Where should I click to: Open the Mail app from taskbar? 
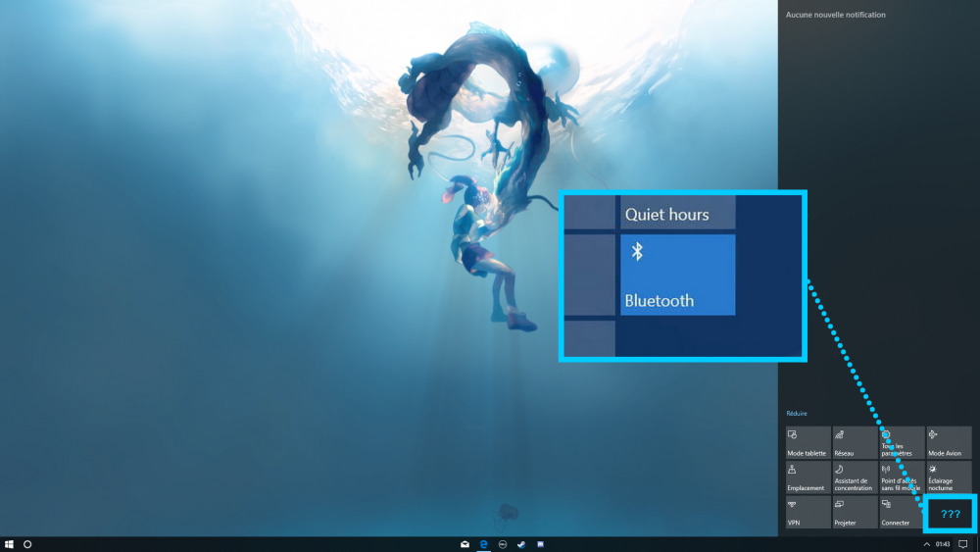465,544
